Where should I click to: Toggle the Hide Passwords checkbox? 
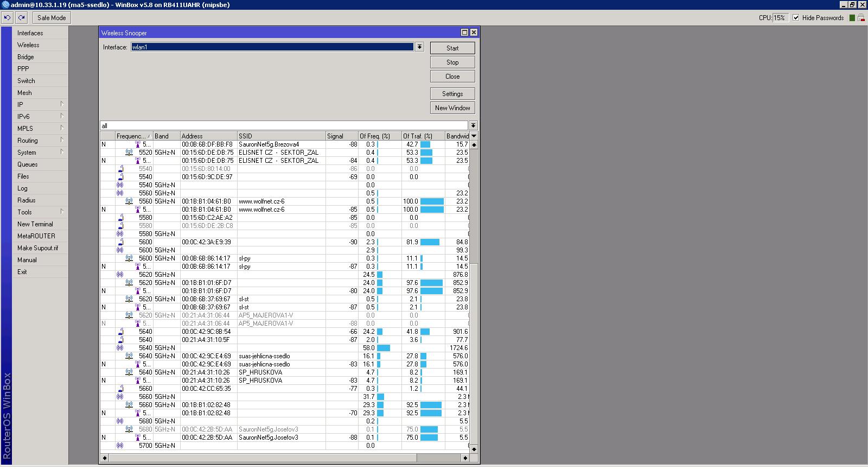796,18
